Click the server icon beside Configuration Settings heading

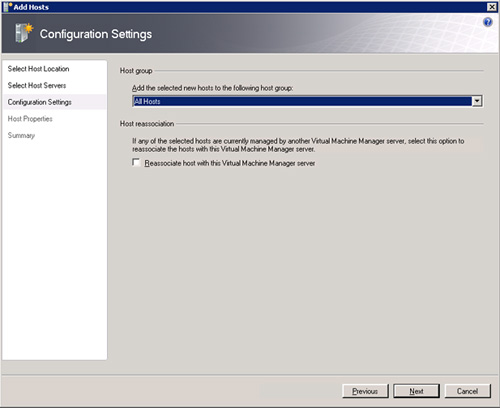tap(24, 33)
